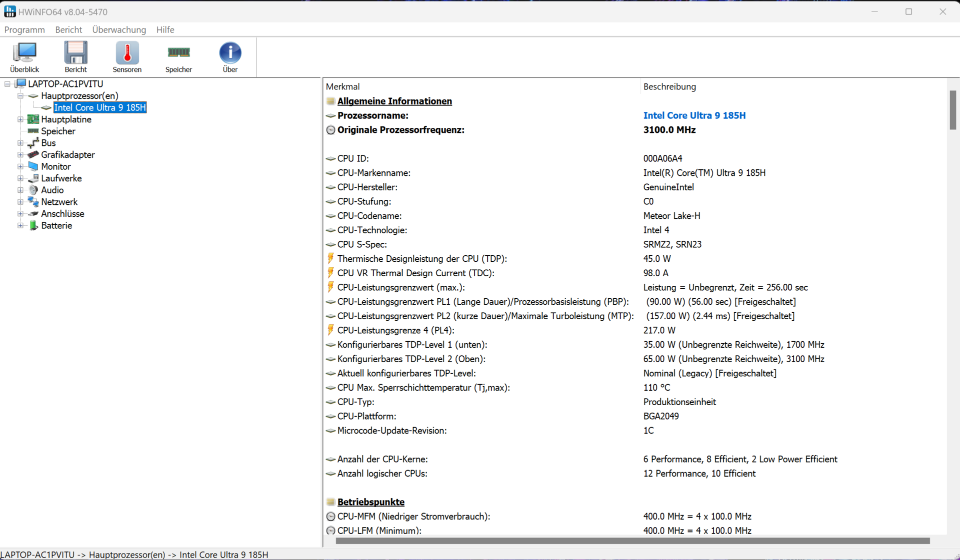The height and width of the screenshot is (560, 960).
Task: Click the horizontal scrollbar at bottom
Action: pos(632,541)
